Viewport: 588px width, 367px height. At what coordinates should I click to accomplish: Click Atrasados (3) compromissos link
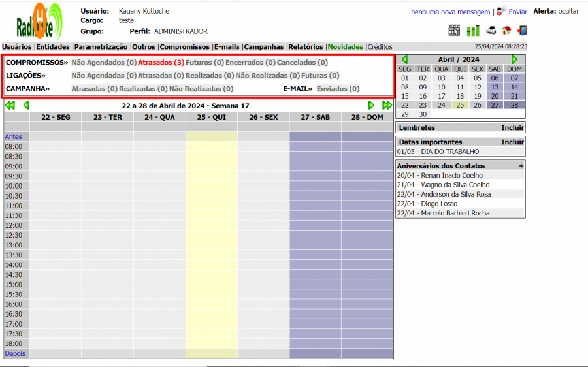pos(161,63)
